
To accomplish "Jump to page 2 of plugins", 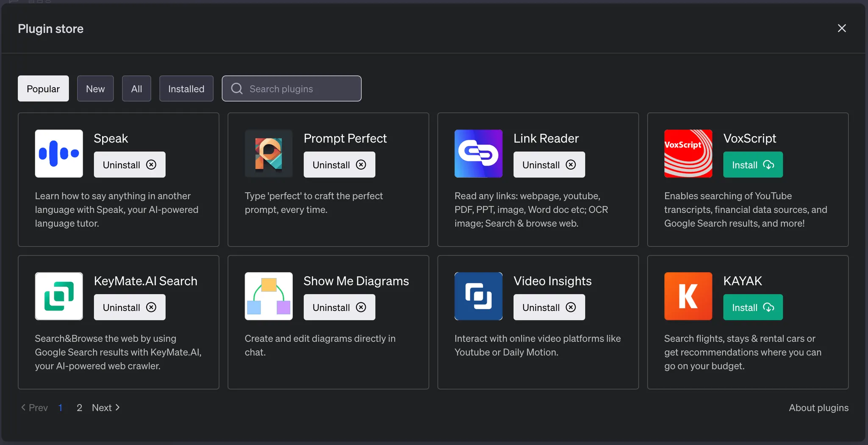I will coord(79,408).
